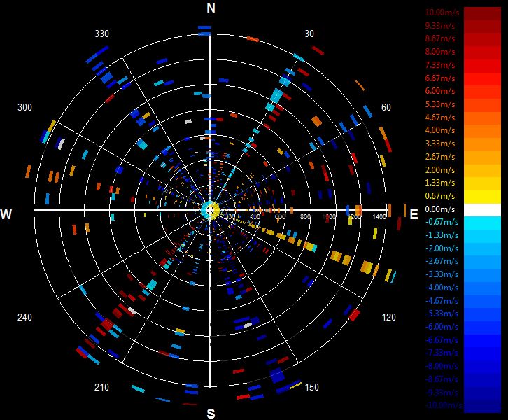
Task: Pick the orange band beside 4.00m/s
Action: pyautogui.click(x=482, y=131)
